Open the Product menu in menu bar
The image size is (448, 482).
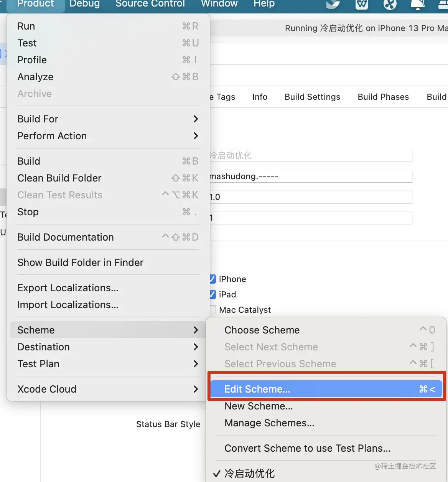[36, 4]
